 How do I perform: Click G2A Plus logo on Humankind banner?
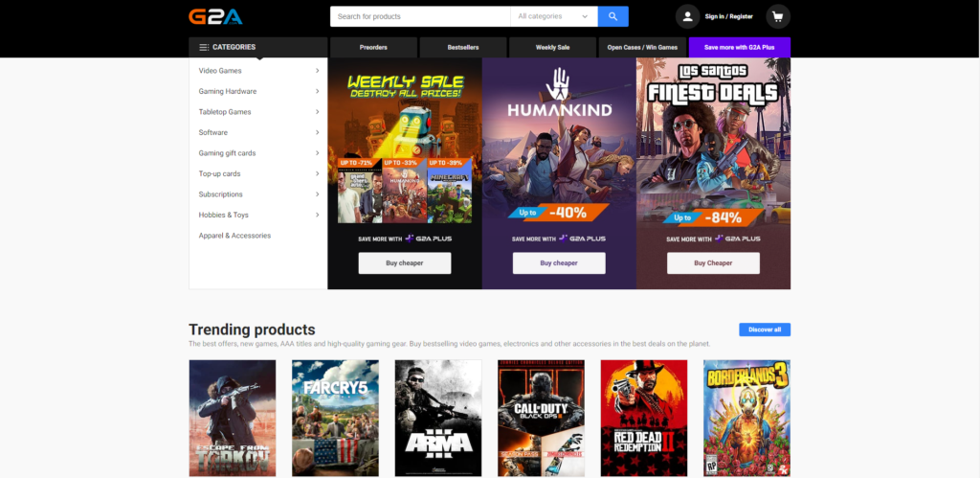583,239
